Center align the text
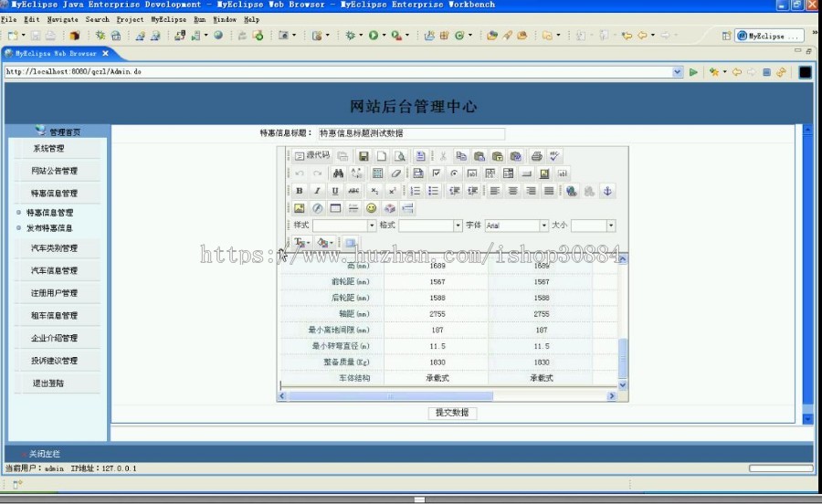 tap(512, 191)
